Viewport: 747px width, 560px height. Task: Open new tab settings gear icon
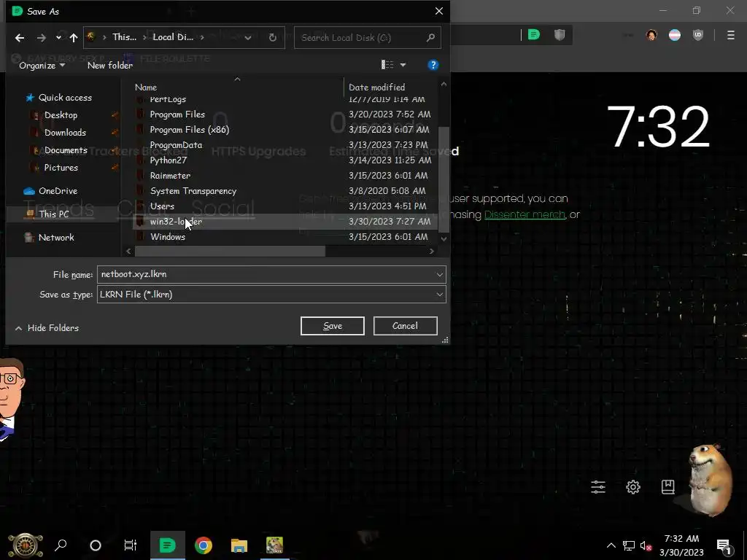(633, 486)
